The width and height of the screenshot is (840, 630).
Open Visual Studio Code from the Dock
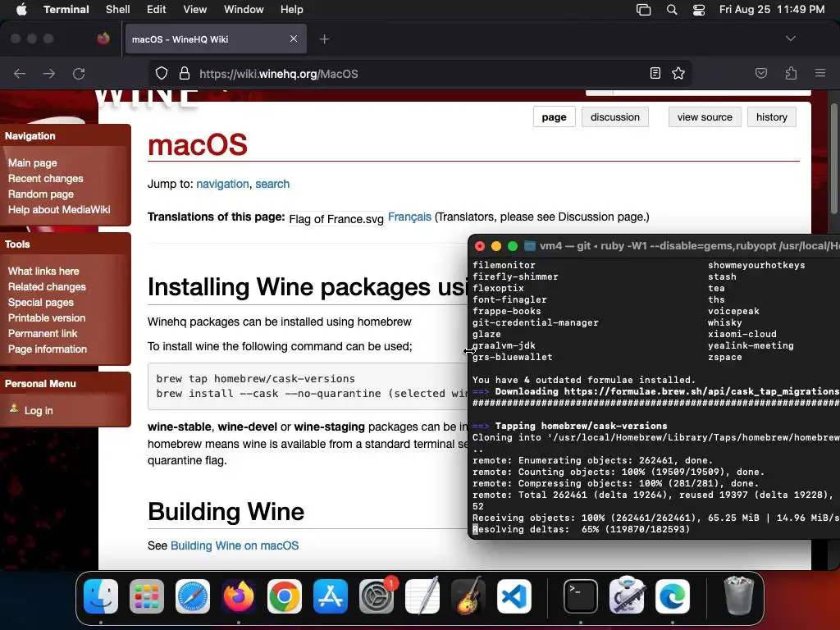514,596
